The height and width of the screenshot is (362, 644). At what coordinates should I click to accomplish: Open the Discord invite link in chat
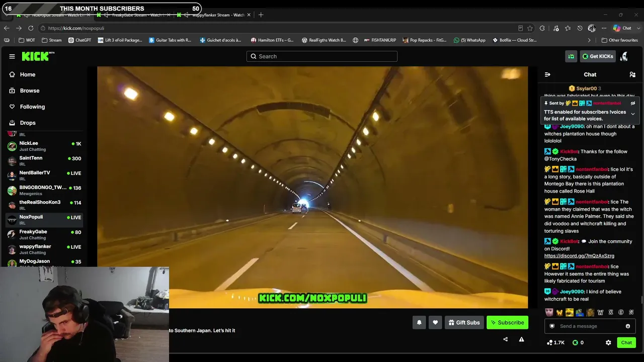(579, 256)
